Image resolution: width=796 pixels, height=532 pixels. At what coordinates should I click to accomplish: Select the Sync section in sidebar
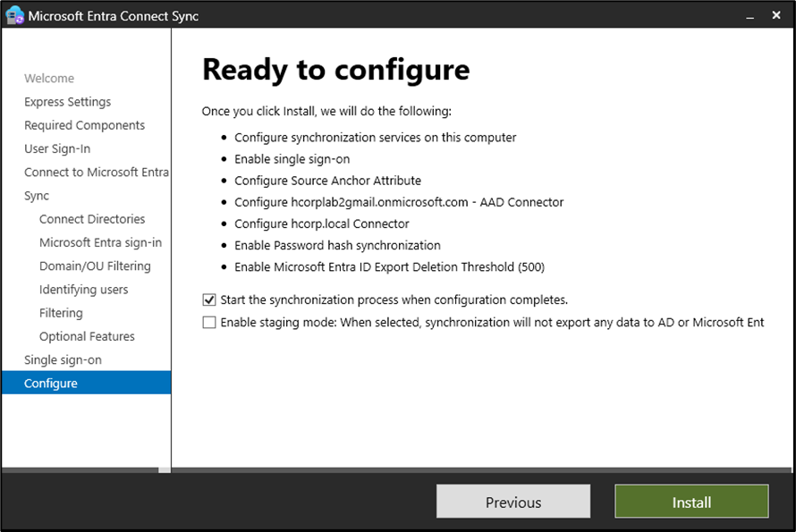click(37, 196)
